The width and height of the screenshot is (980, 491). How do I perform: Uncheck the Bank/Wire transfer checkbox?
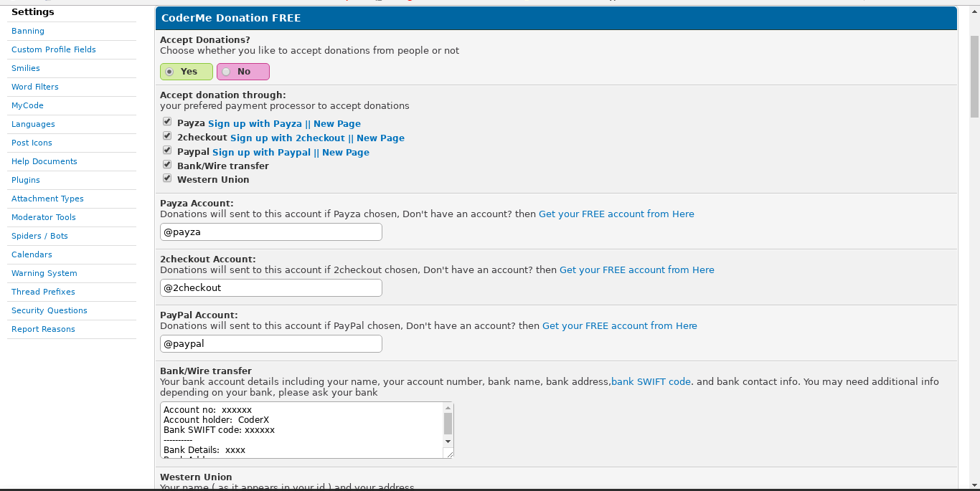pyautogui.click(x=167, y=164)
